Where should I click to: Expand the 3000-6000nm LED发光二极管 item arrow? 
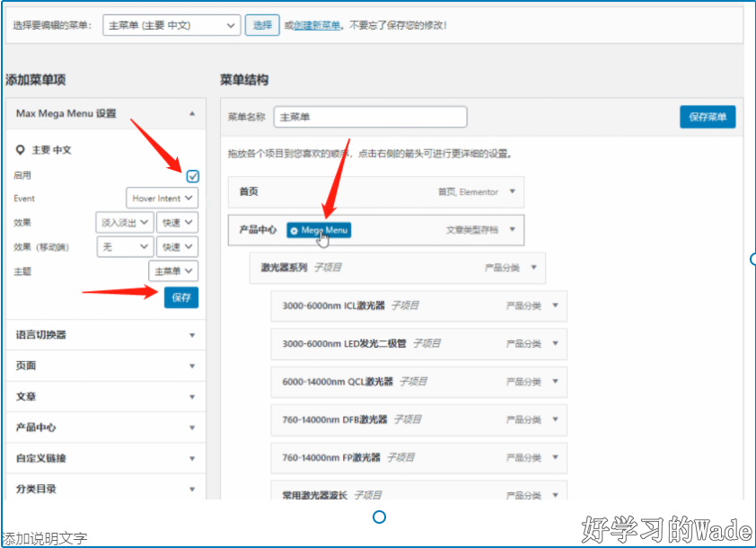556,343
